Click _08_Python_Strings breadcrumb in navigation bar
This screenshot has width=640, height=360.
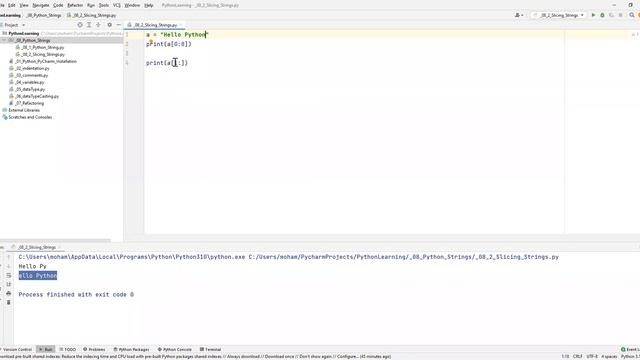(x=43, y=15)
